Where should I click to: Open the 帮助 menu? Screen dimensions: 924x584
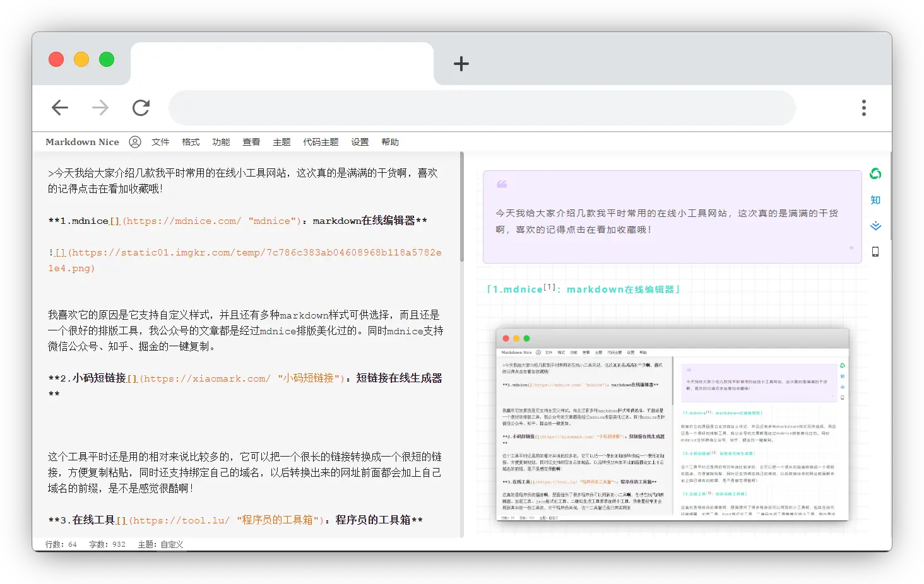pos(390,142)
